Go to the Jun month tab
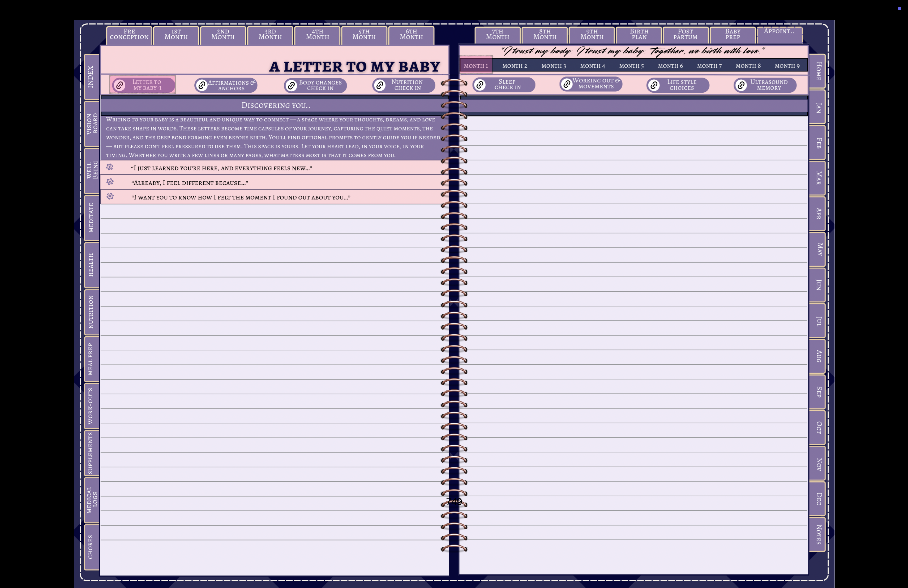 coord(818,285)
